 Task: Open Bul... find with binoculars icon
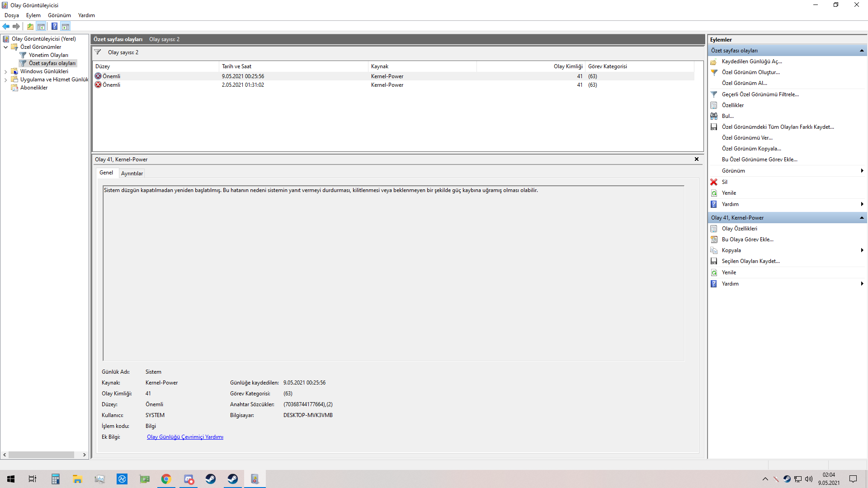[x=727, y=116]
